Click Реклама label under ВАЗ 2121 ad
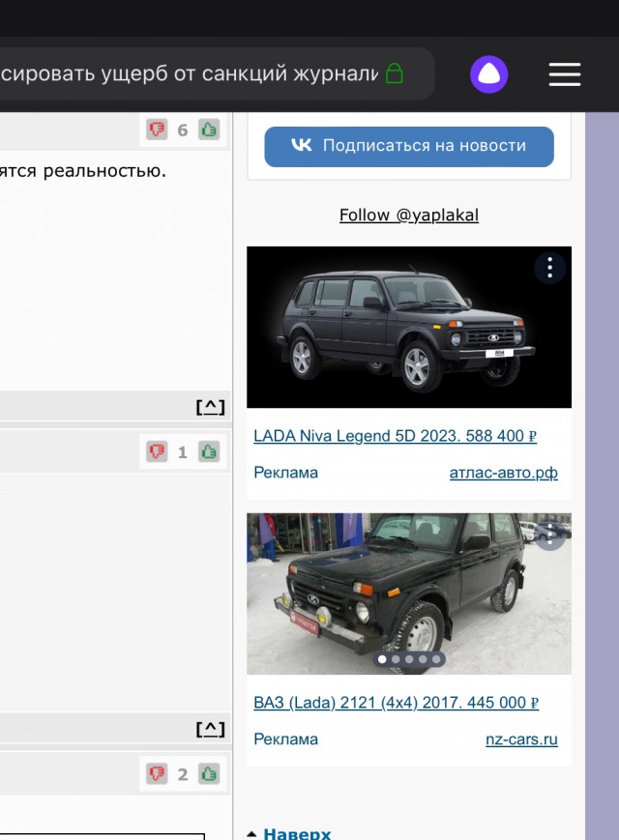Viewport: 619px width, 840px height. [285, 739]
